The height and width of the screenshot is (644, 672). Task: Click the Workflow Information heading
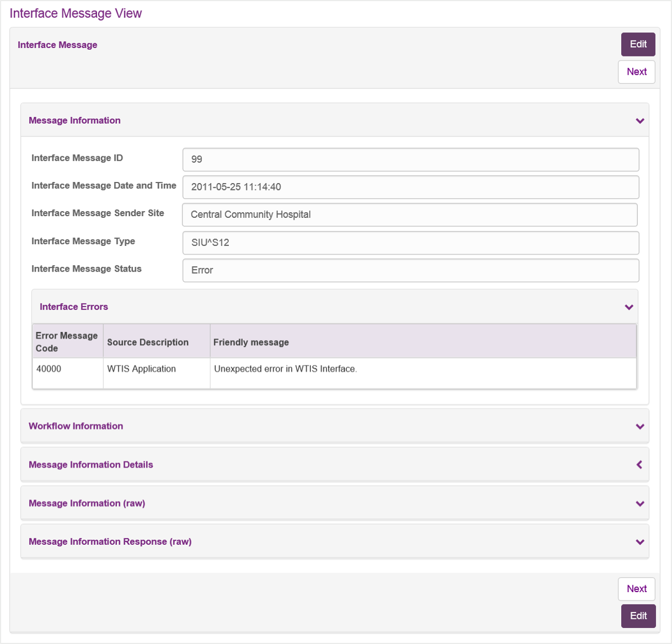(x=76, y=426)
